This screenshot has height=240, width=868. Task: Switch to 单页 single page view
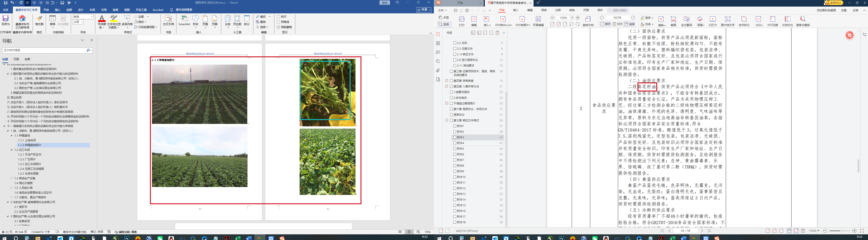(x=606, y=24)
